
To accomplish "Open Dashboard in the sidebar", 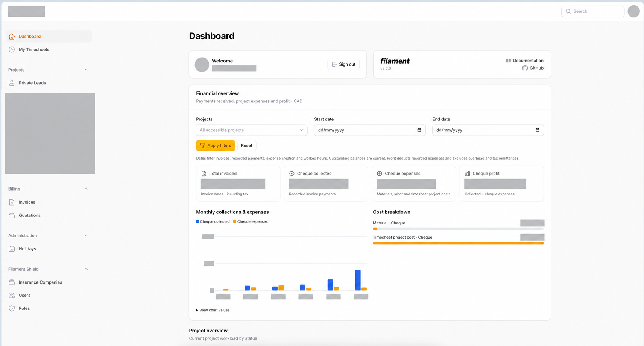I will pos(49,37).
